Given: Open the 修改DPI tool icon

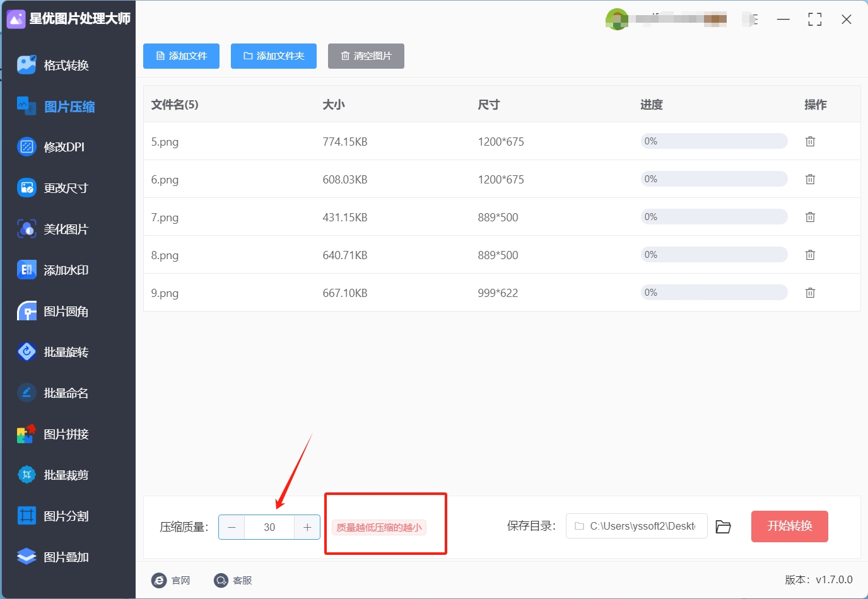Looking at the screenshot, I should [26, 147].
